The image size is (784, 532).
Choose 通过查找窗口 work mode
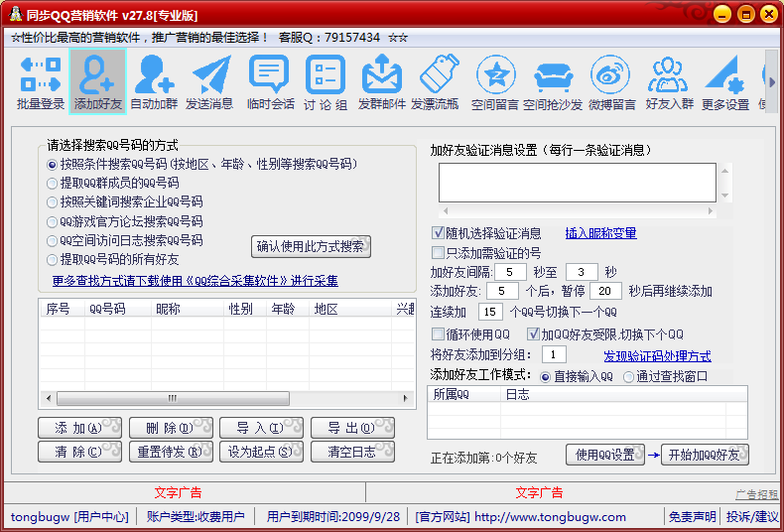[x=629, y=377]
